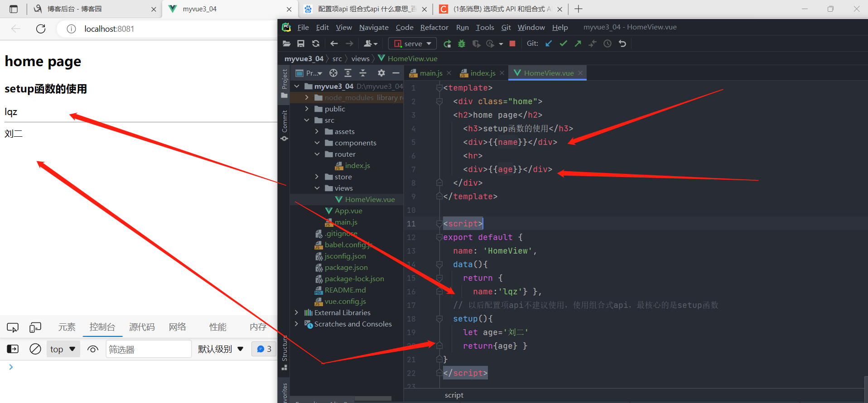Open the 网络 DevTools tab
Screen dimensions: 868x403
178,327
